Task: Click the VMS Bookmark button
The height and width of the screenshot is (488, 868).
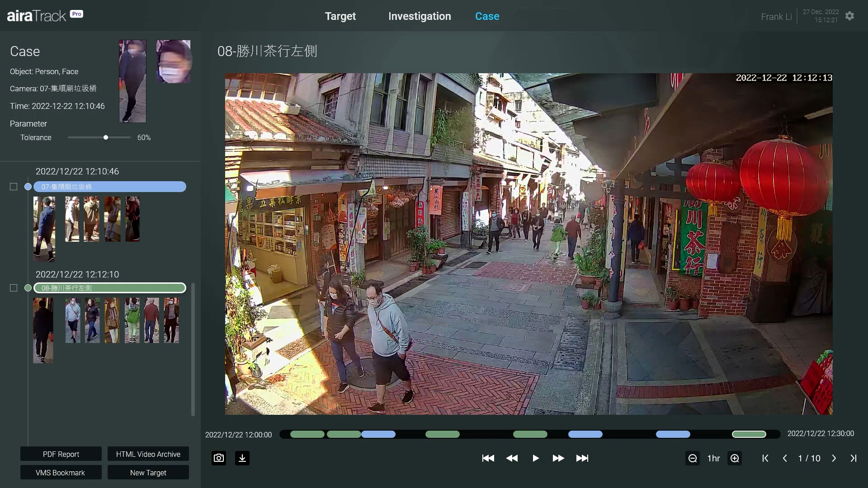Action: click(x=61, y=473)
